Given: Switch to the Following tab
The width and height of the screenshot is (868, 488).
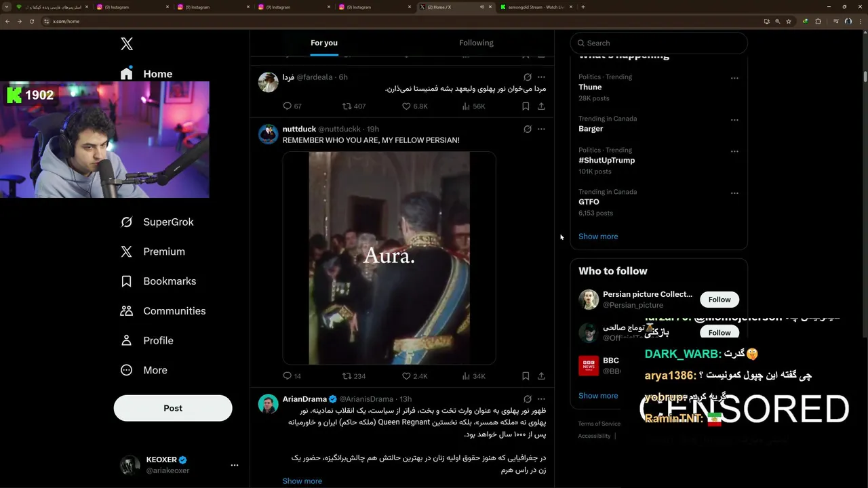Looking at the screenshot, I should click(476, 43).
